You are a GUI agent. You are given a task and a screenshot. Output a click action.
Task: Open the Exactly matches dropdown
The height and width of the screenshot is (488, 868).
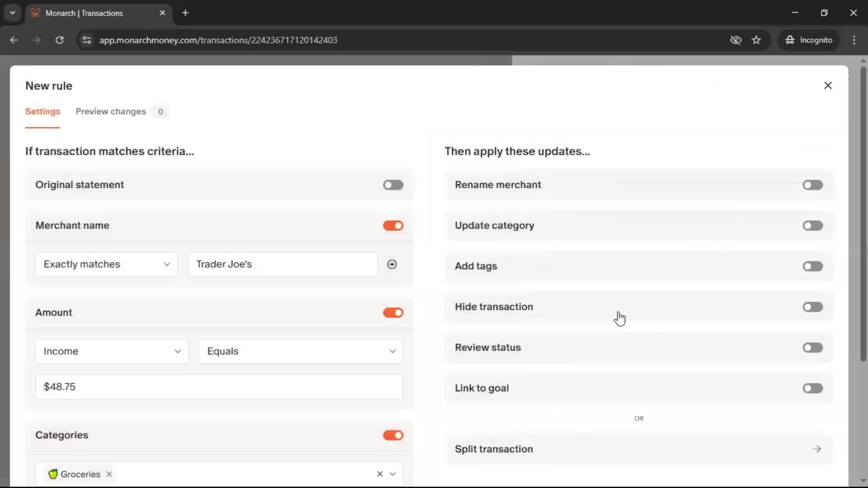(x=107, y=264)
